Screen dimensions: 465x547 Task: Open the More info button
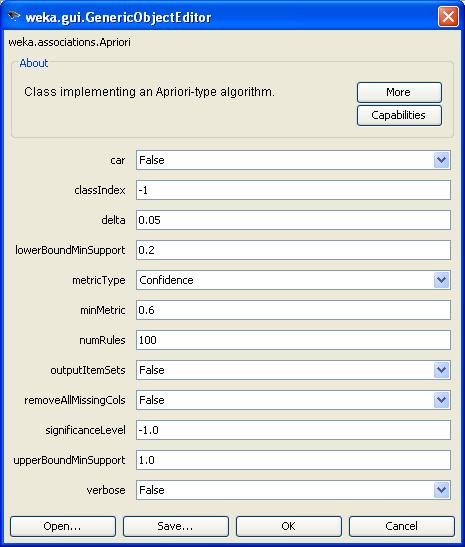point(399,92)
